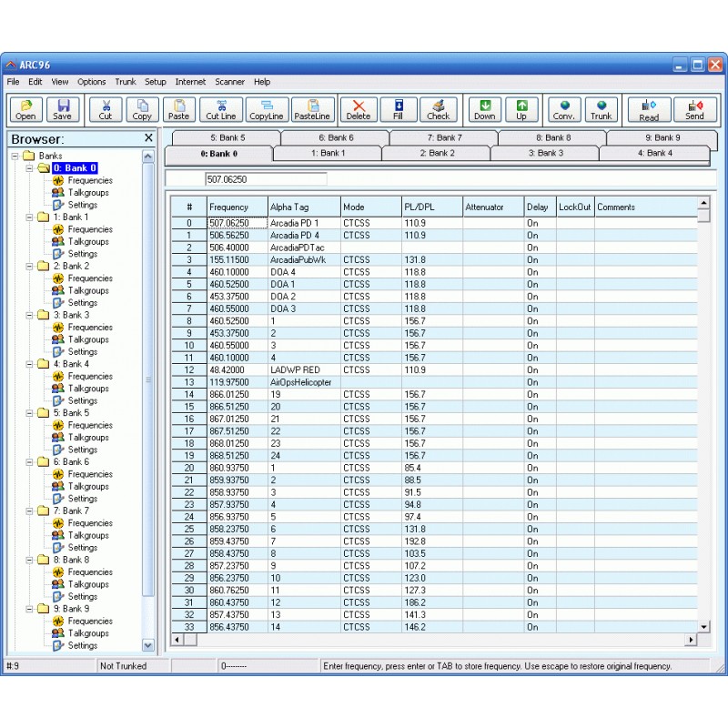
Task: Save the current bank data
Action: 63,109
